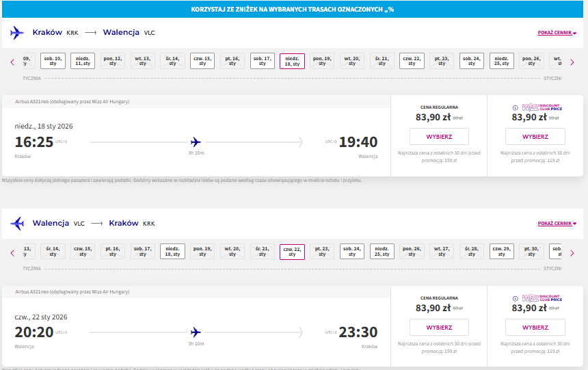The image size is (588, 370).
Task: Show earlier return dates with left arrow
Action: coord(12,253)
